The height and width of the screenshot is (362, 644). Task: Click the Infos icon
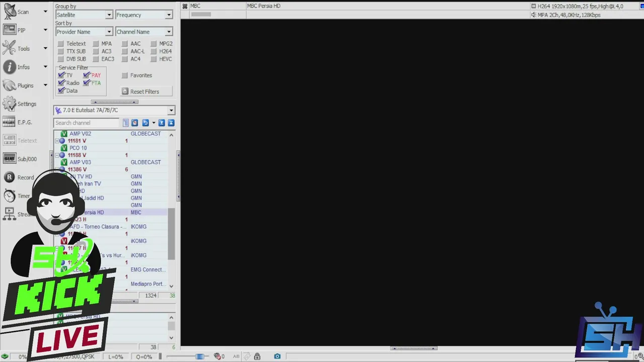(x=10, y=67)
